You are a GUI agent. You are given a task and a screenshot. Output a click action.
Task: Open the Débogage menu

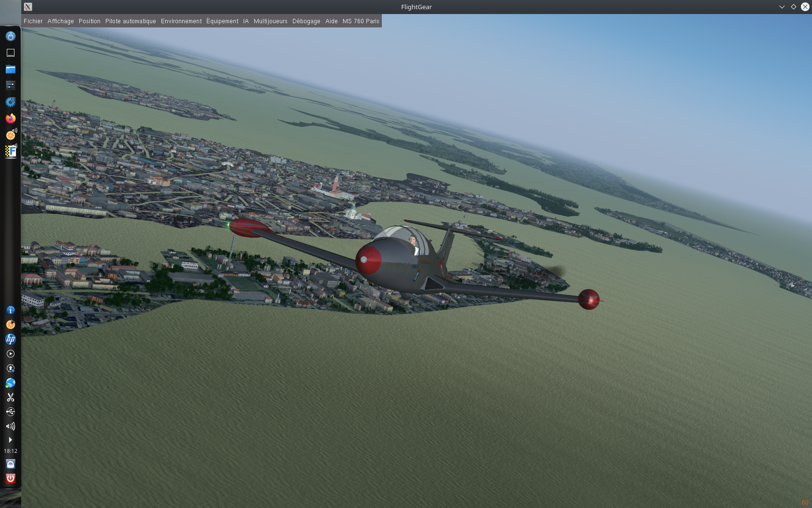(x=306, y=21)
